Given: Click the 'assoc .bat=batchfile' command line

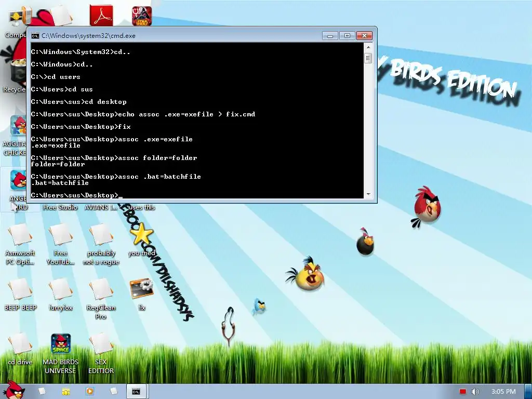Looking at the screenshot, I should 116,177.
